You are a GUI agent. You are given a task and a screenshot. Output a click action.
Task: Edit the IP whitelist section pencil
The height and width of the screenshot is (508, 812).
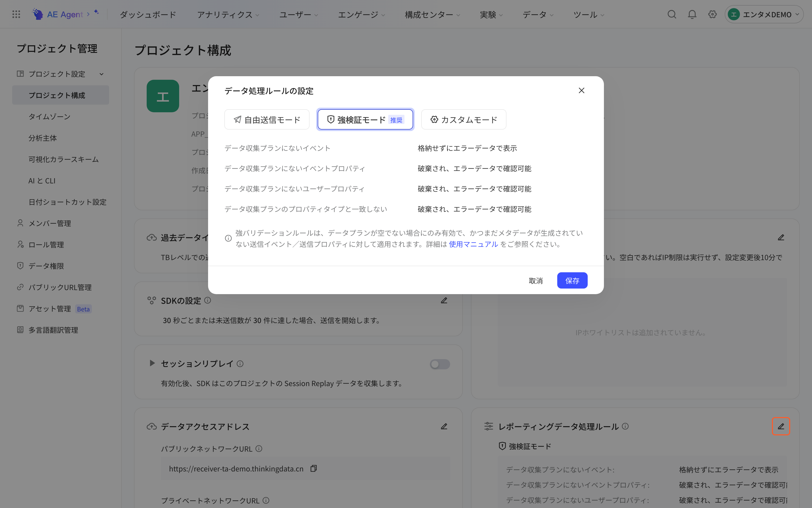781,237
